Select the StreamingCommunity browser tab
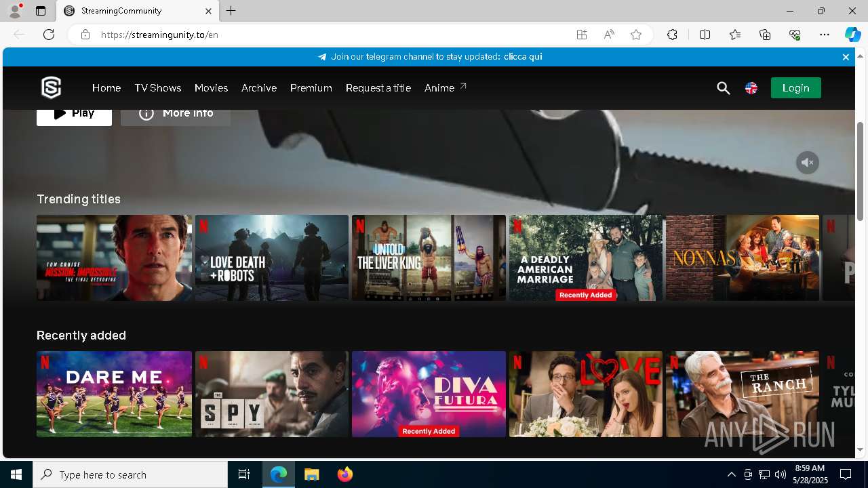 coord(137,11)
